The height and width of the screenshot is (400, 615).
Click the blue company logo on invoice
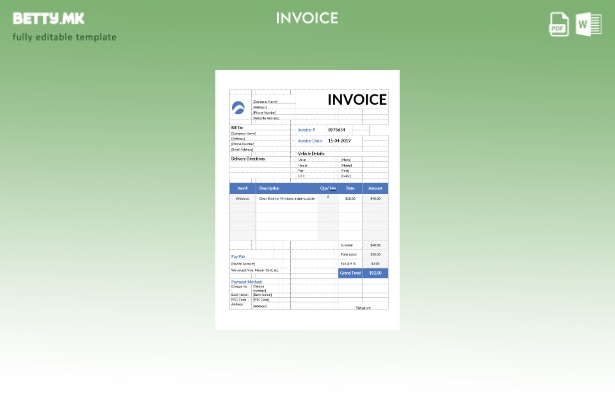point(239,108)
